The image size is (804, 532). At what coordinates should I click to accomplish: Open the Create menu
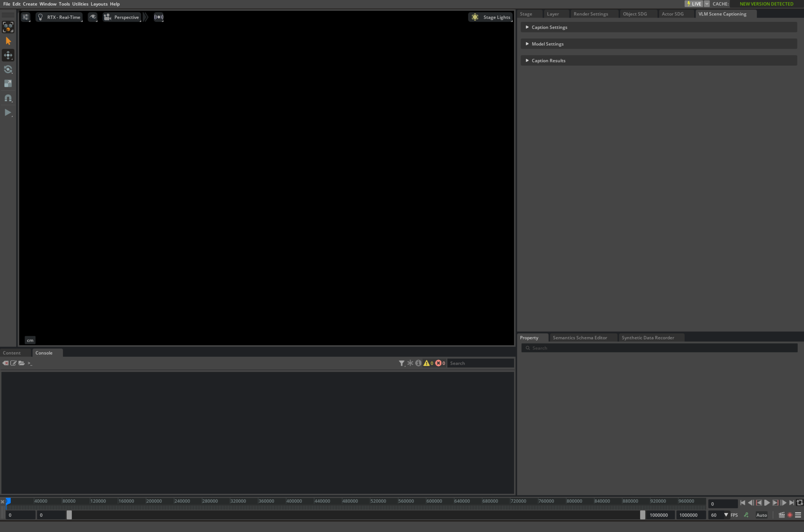coord(30,4)
